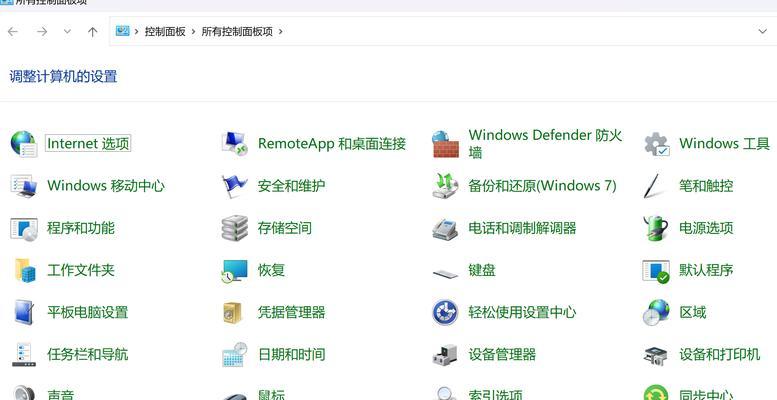Open the 区域 globe clock icon
The image size is (777, 400).
point(656,312)
